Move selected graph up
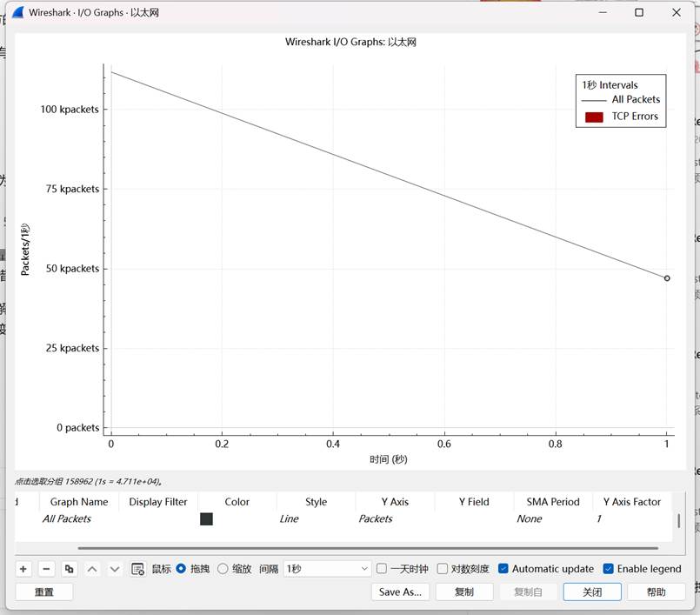This screenshot has height=615, width=700. [x=92, y=569]
